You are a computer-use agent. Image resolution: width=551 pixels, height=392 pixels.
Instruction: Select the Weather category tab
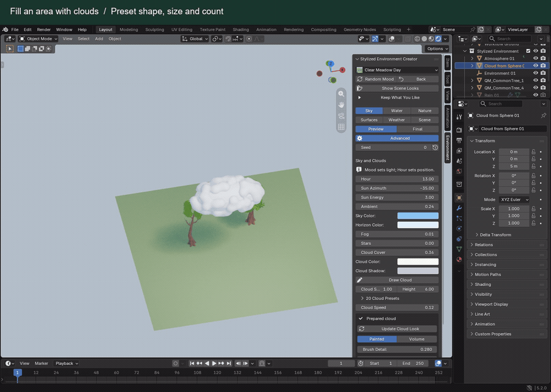[x=397, y=120]
